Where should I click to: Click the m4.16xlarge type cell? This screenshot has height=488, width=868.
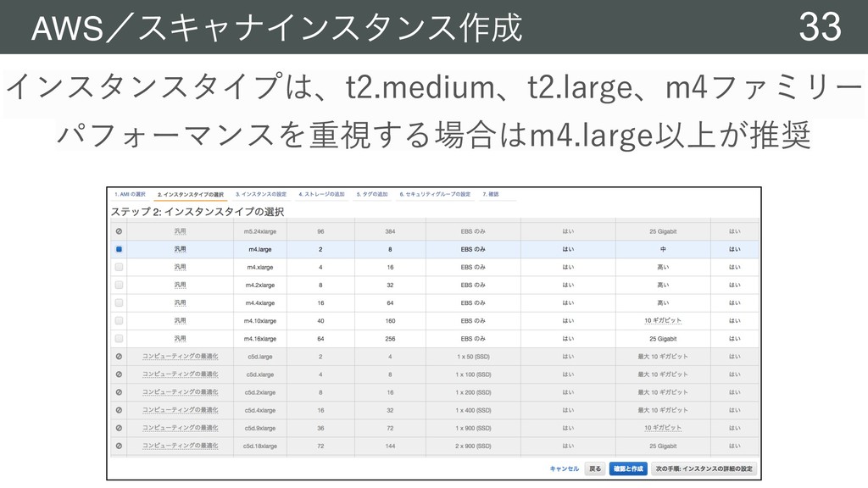(260, 339)
